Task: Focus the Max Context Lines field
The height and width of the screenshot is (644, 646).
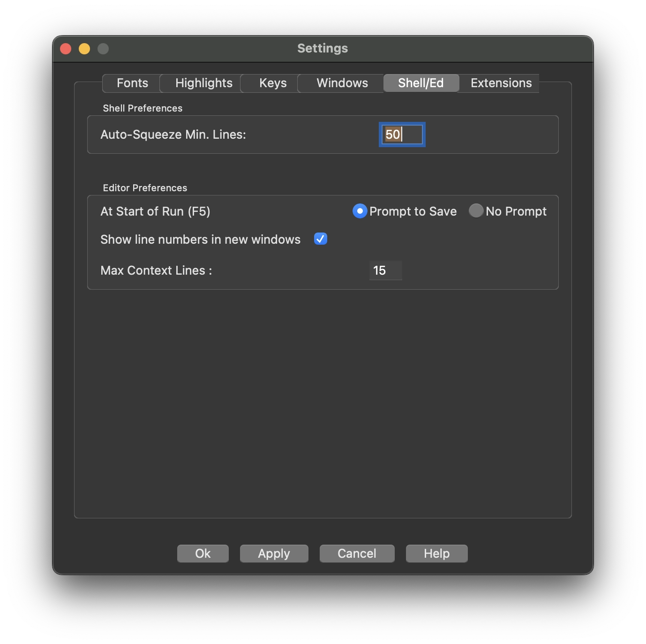Action: [x=385, y=270]
